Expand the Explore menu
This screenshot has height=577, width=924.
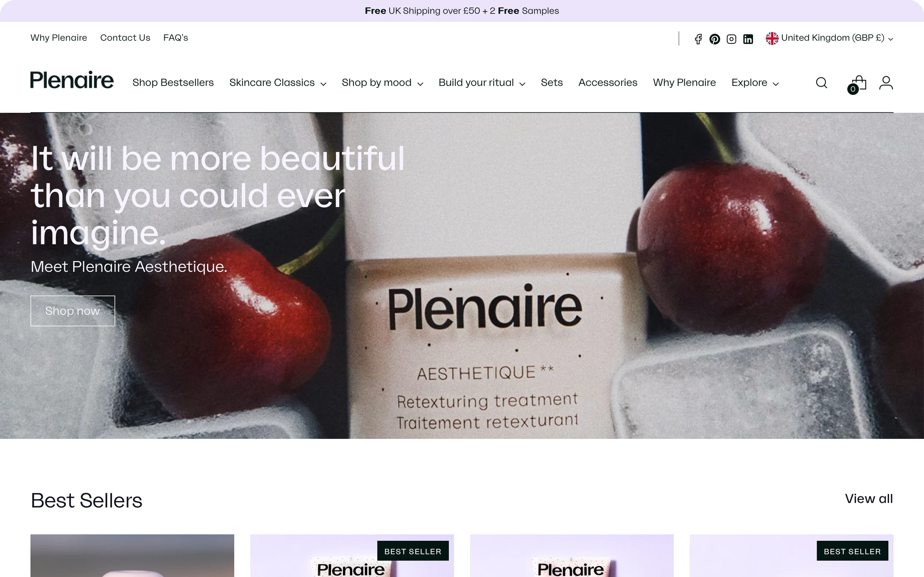coord(755,82)
